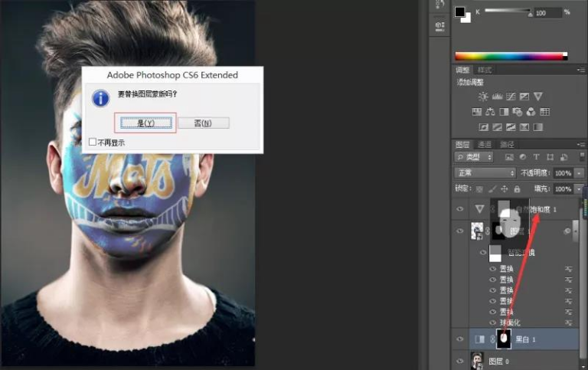
Task: Click the 不透明度 100% field
Action: coord(563,173)
